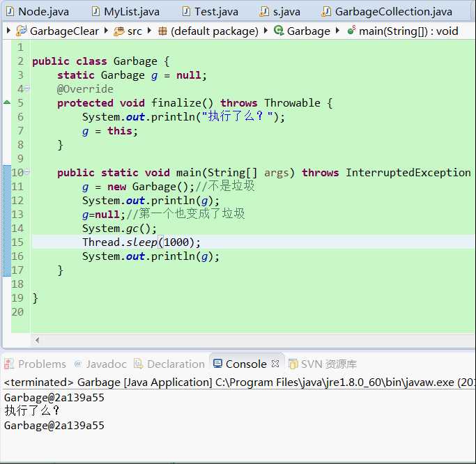Click the 'static Garbage g = null' declaration
Viewport: 476px width, 464px height.
tap(132, 75)
